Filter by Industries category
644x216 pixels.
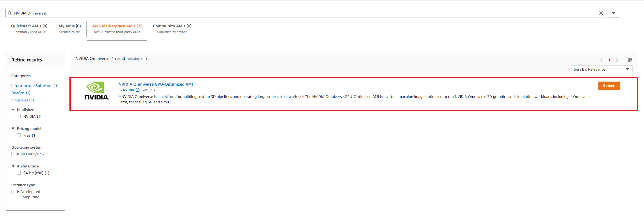point(23,100)
